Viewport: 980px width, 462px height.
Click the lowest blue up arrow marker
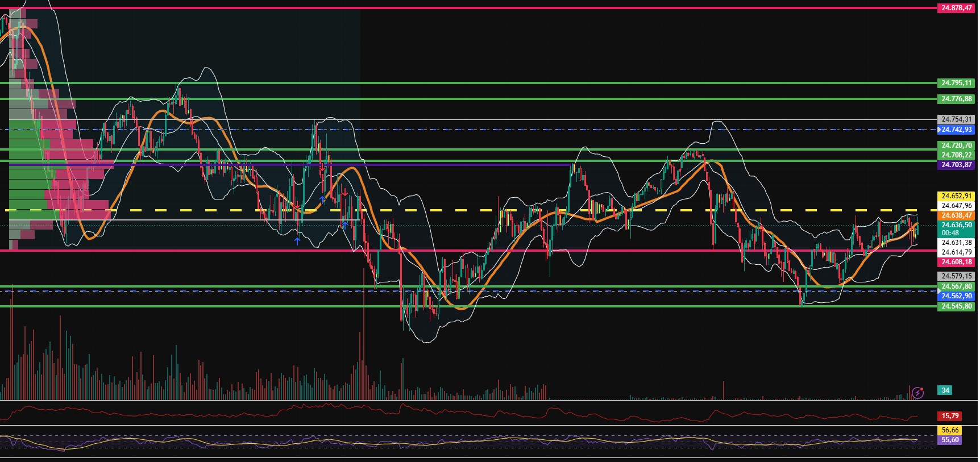[297, 241]
